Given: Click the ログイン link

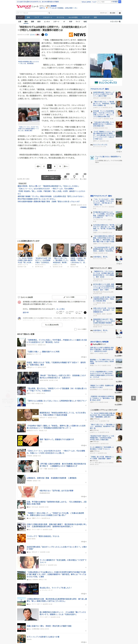Looking at the screenshot, I should pos(42,8).
